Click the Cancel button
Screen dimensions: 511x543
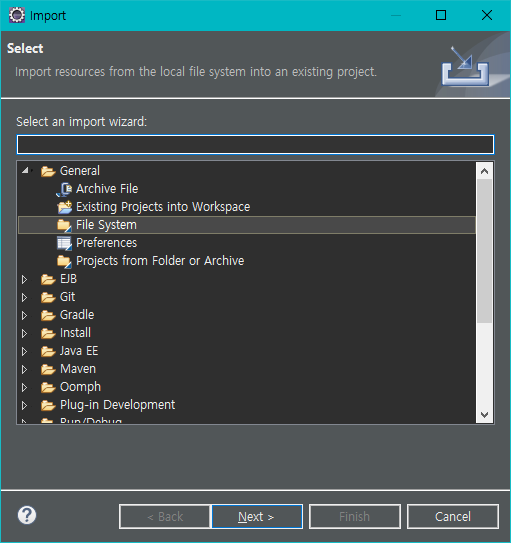tap(452, 517)
